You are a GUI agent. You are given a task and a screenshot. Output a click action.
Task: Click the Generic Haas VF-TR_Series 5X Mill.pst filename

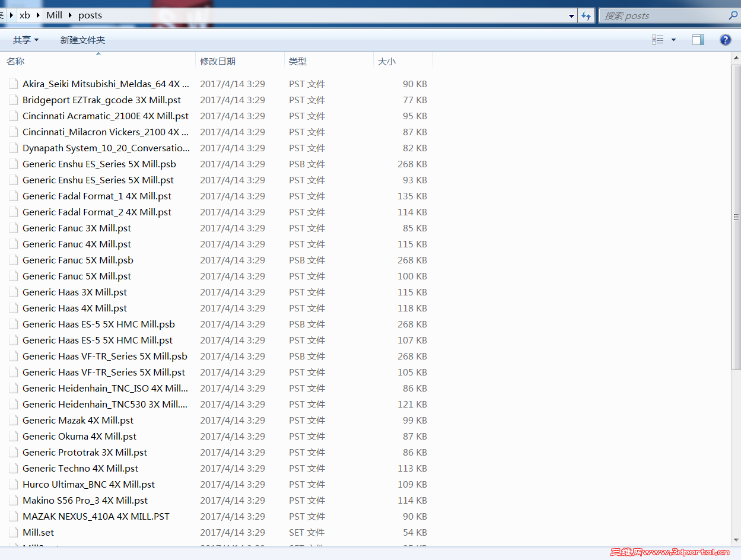(x=104, y=372)
